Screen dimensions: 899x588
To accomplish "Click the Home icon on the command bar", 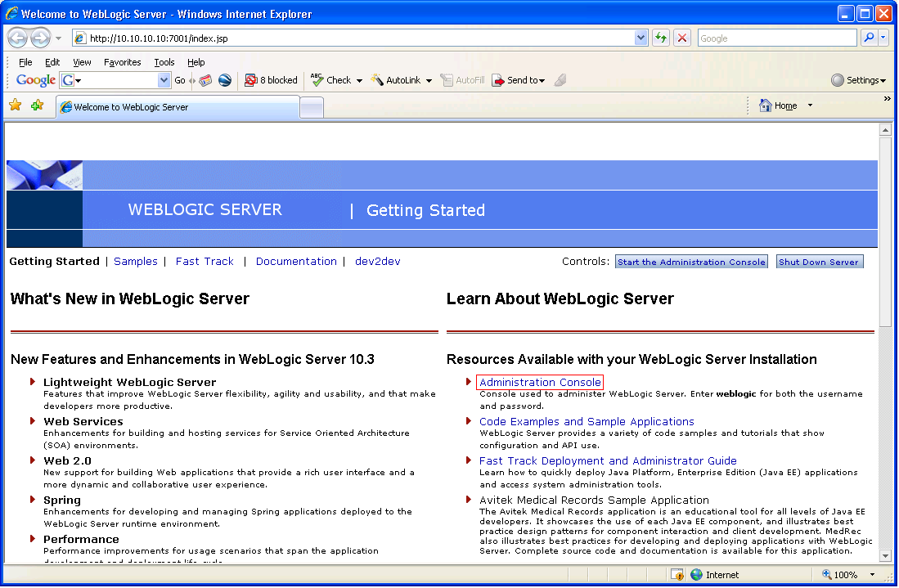I will [764, 105].
